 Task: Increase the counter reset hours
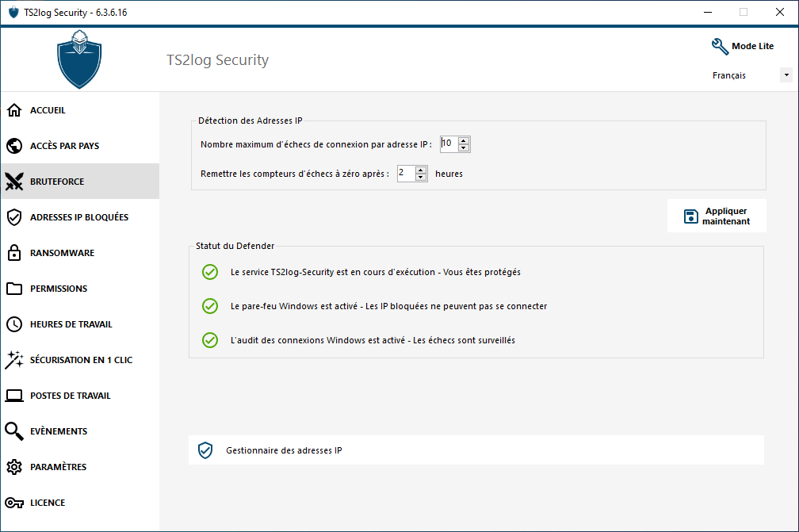click(421, 170)
